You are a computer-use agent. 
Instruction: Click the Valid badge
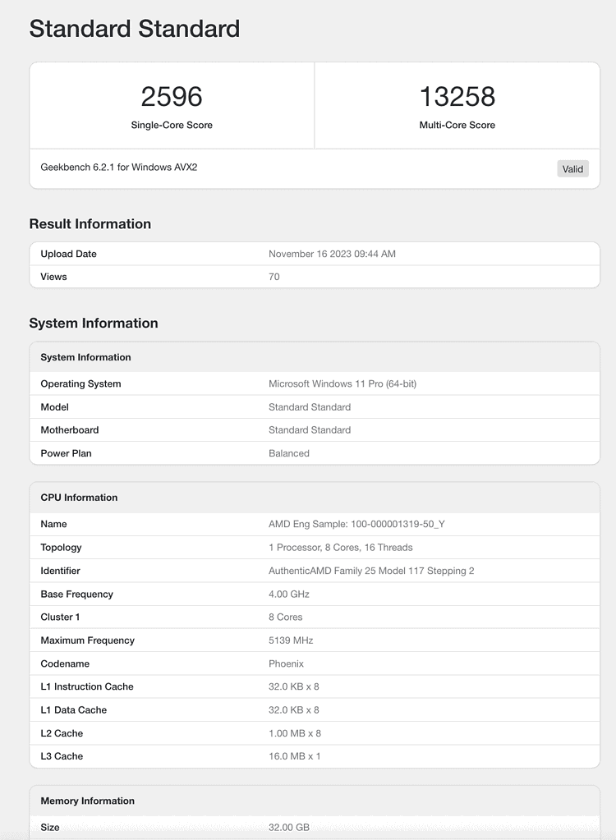[572, 169]
